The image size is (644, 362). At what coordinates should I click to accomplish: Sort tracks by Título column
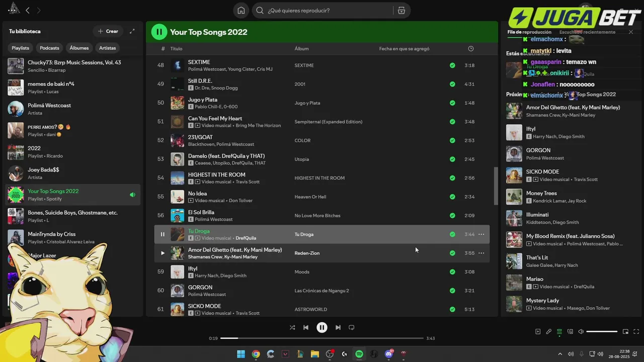point(176,49)
